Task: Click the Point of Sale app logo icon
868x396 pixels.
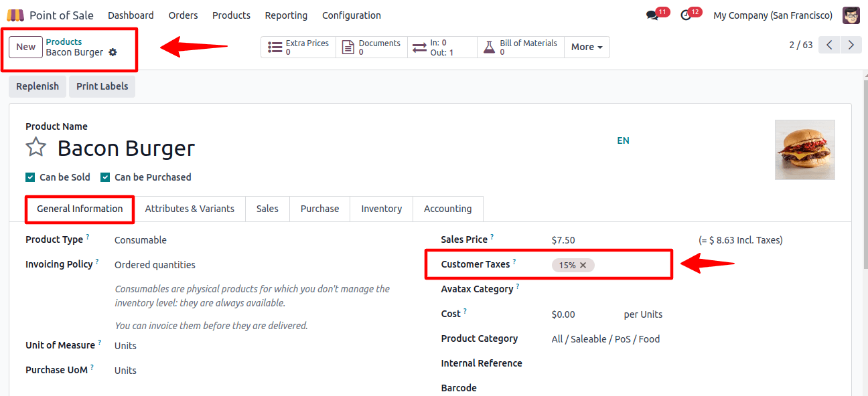Action: coord(15,15)
